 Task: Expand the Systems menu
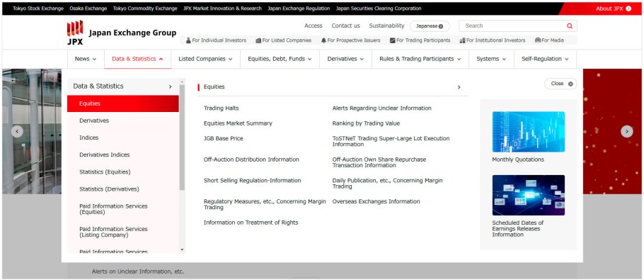(x=491, y=59)
